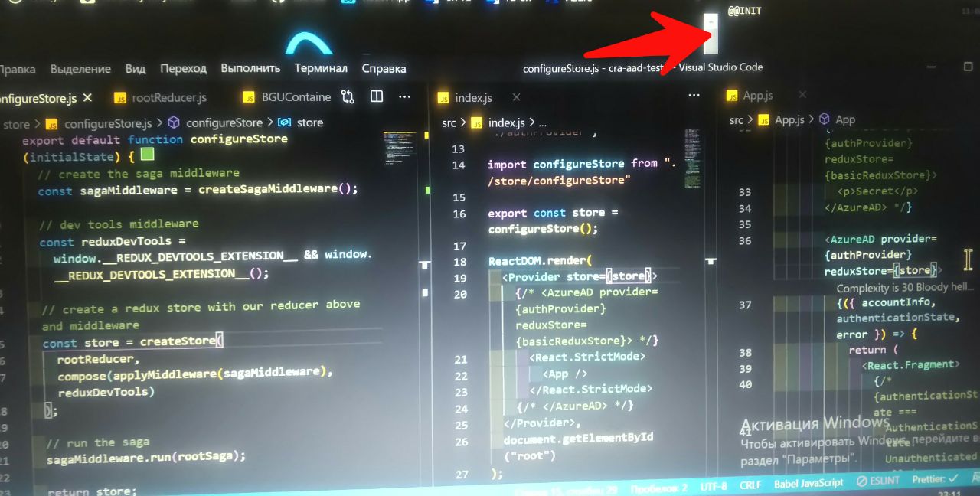Open the Справка menu

(x=384, y=69)
